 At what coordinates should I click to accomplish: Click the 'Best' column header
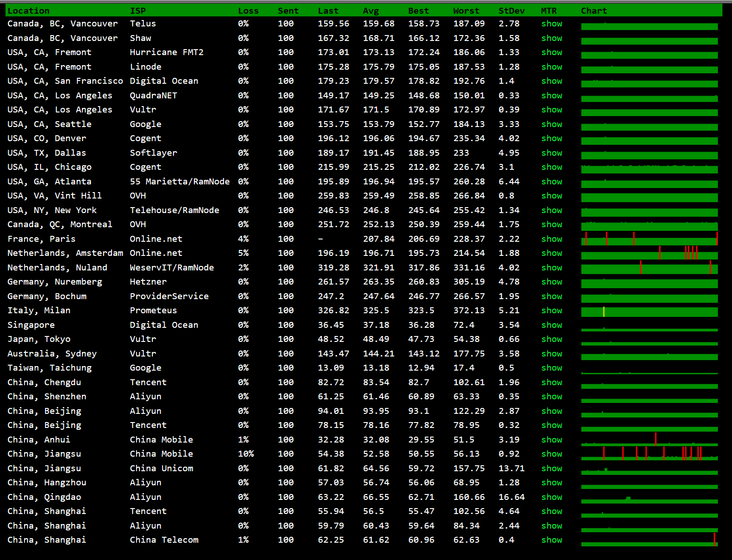[418, 11]
